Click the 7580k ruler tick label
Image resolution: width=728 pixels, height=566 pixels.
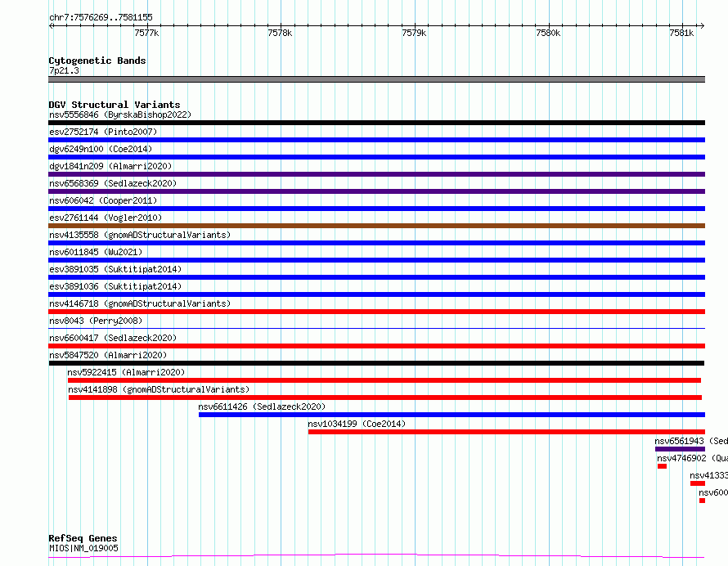coord(548,33)
